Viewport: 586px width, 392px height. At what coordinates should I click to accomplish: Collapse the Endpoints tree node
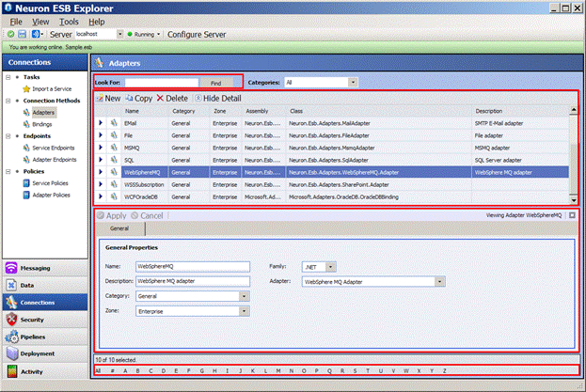point(8,136)
